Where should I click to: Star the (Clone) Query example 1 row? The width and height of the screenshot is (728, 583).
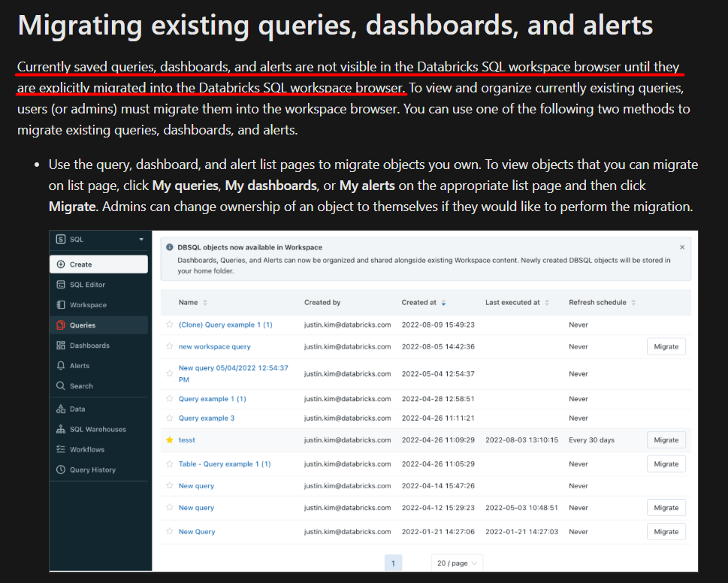tap(170, 324)
